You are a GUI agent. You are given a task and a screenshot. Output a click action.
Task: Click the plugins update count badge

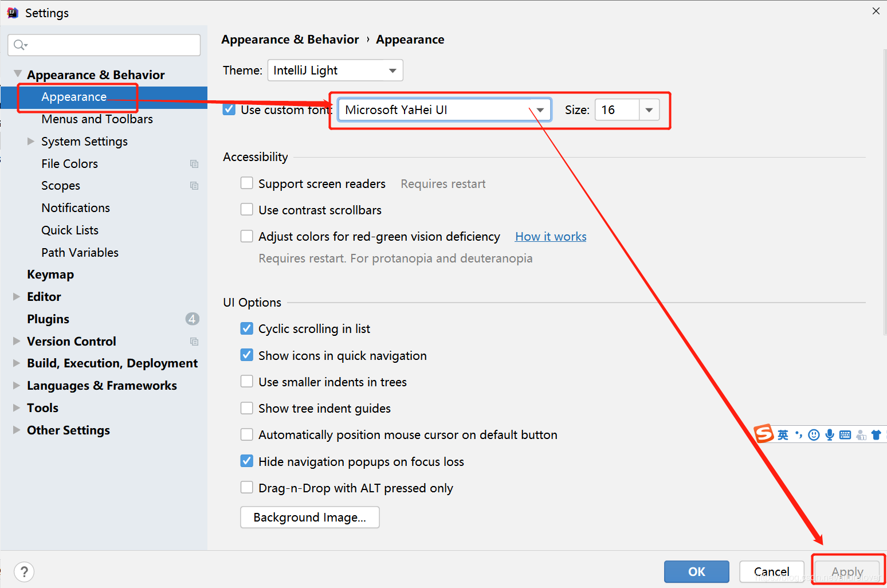pyautogui.click(x=193, y=319)
